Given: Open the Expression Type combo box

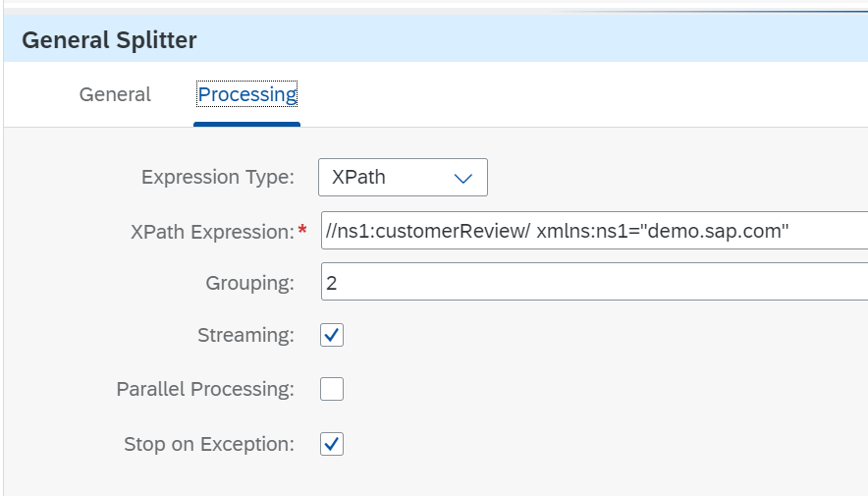Looking at the screenshot, I should pos(403,177).
